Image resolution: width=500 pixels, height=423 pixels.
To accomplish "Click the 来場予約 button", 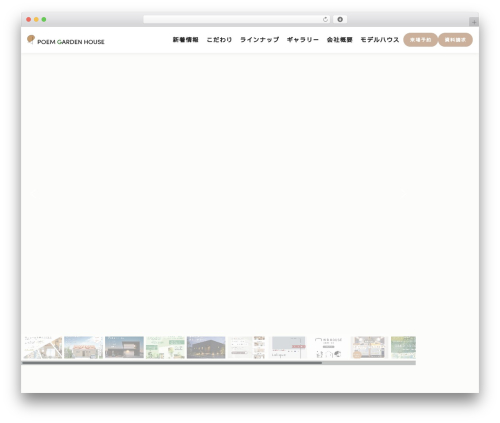I will [420, 40].
